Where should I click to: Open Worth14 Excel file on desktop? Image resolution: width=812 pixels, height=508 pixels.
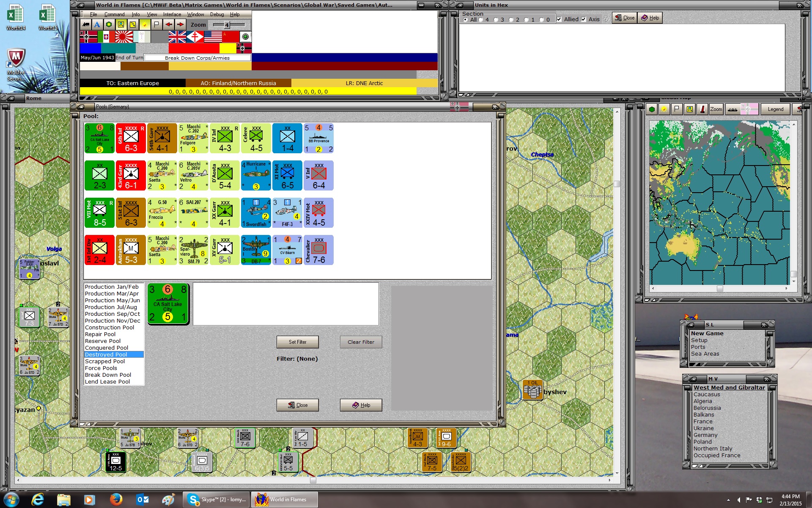pos(16,17)
